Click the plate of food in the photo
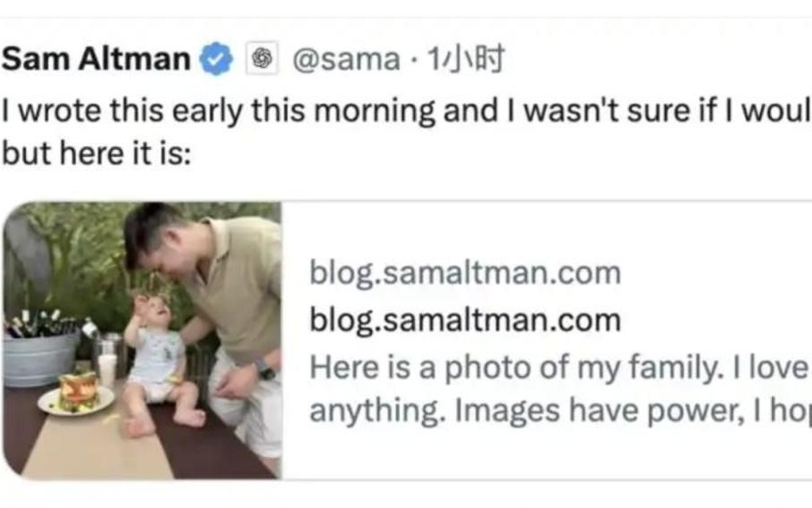 click(x=77, y=395)
